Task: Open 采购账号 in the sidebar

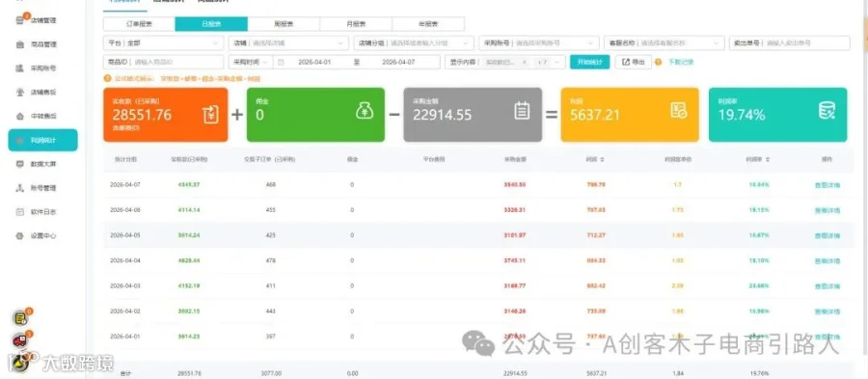Action: point(42,68)
